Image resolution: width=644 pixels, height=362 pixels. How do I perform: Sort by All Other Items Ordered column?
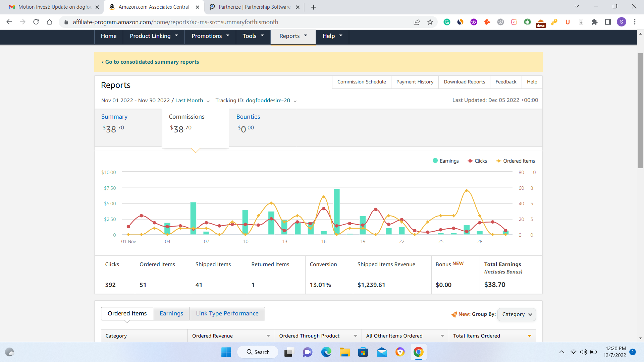click(442, 336)
